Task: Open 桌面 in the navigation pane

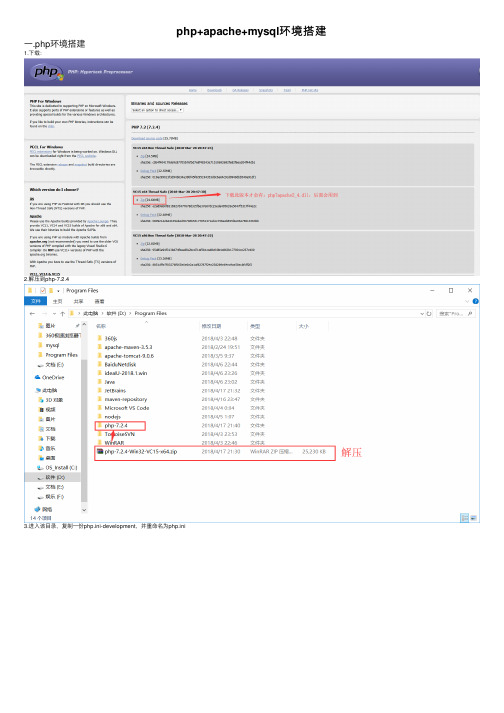Action: 50,458
